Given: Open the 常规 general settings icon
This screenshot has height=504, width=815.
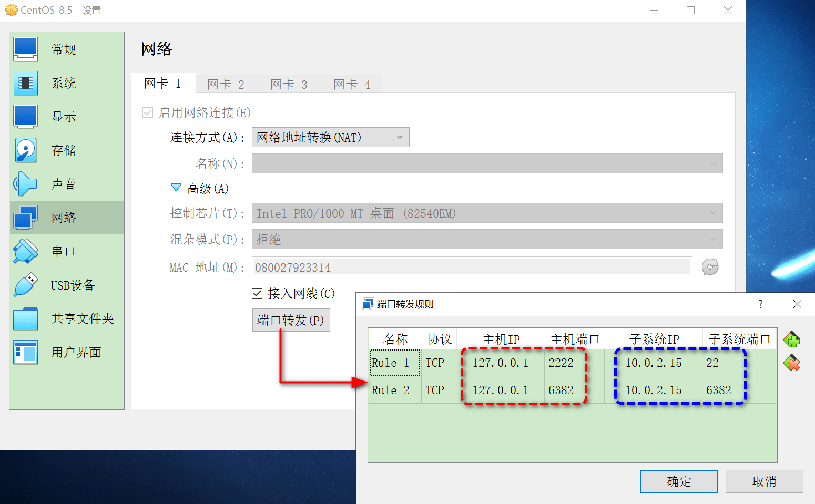Looking at the screenshot, I should 26,49.
